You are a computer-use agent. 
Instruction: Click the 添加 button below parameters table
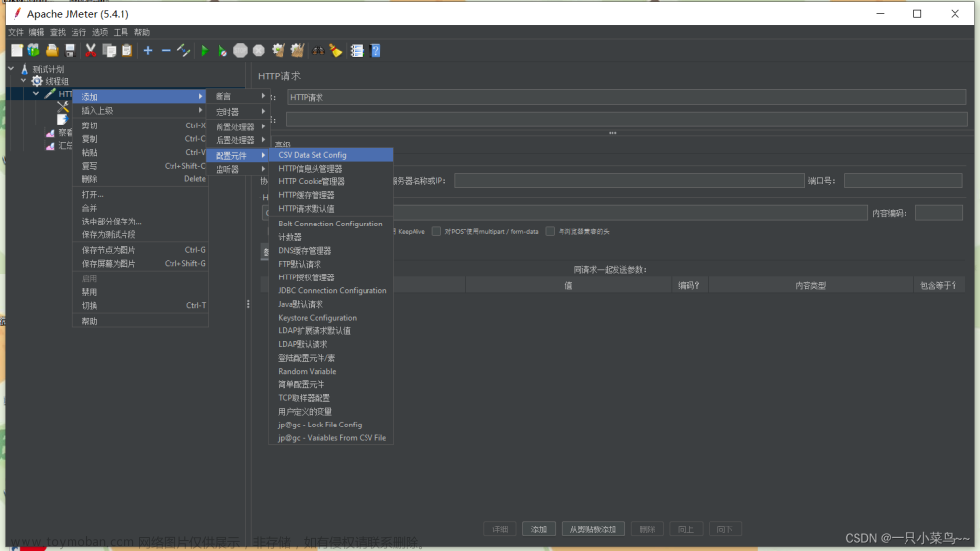[539, 529]
